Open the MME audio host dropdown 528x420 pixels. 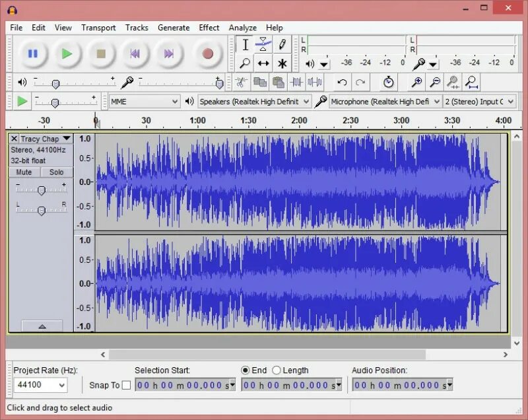tap(144, 102)
